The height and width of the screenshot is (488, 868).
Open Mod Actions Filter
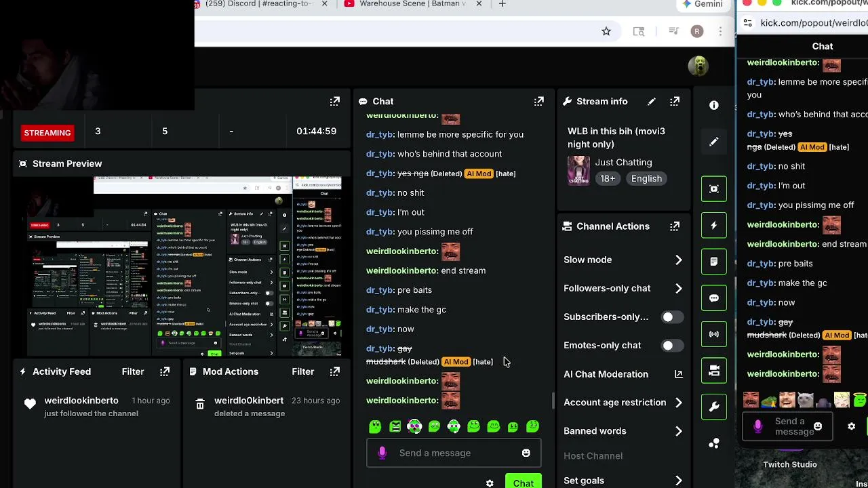303,371
